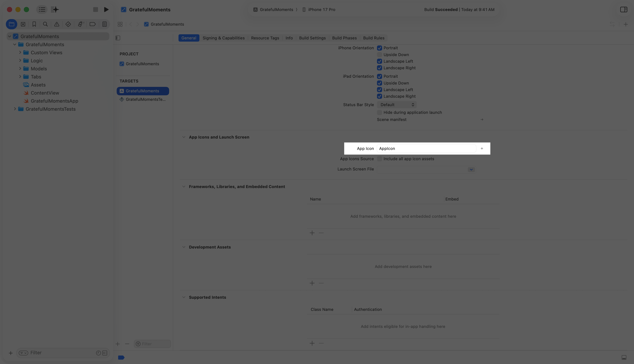Image resolution: width=634 pixels, height=364 pixels.
Task: Click the Stop button in toolbar
Action: tap(95, 10)
